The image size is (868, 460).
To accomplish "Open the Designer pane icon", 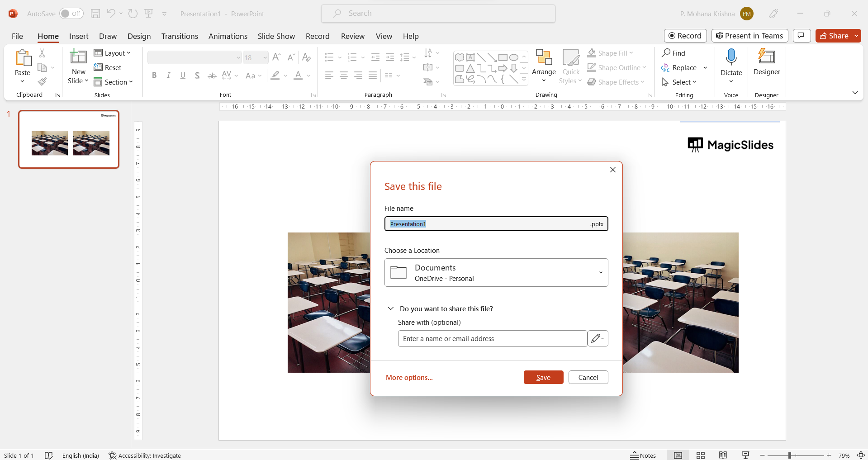I will click(767, 57).
